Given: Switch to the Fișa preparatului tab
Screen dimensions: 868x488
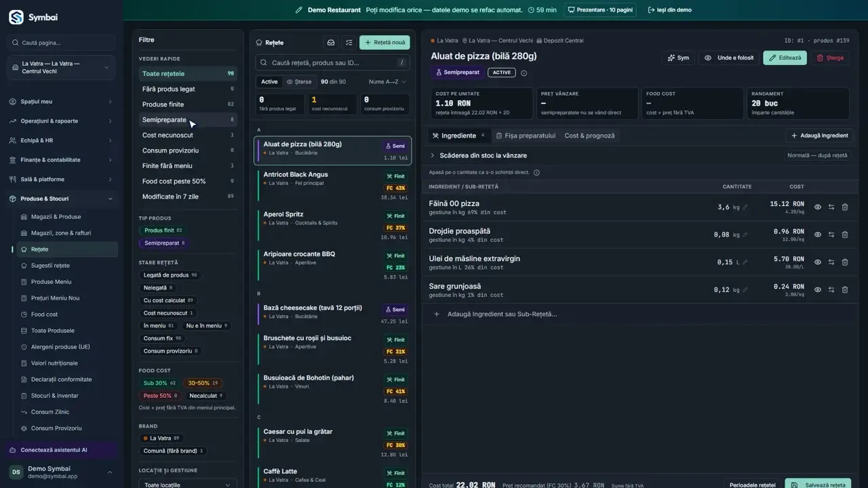Looking at the screenshot, I should tap(526, 136).
